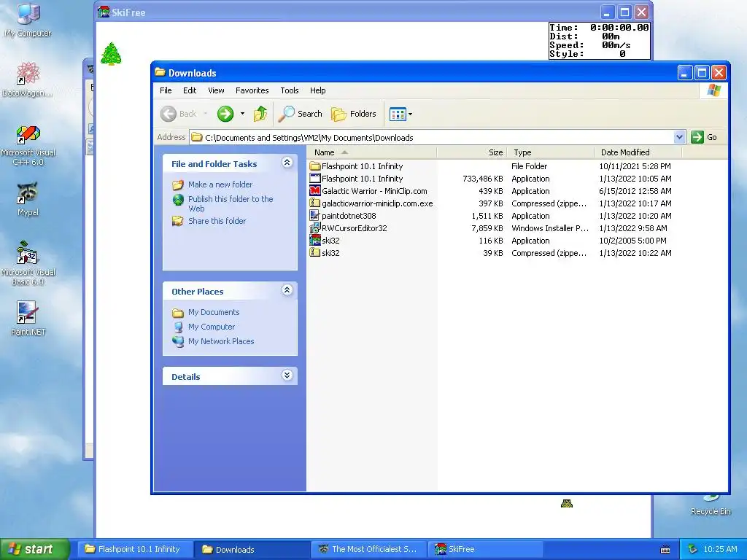Open the DataWagon desktop shortcut
This screenshot has height=560, width=747.
[x=28, y=79]
